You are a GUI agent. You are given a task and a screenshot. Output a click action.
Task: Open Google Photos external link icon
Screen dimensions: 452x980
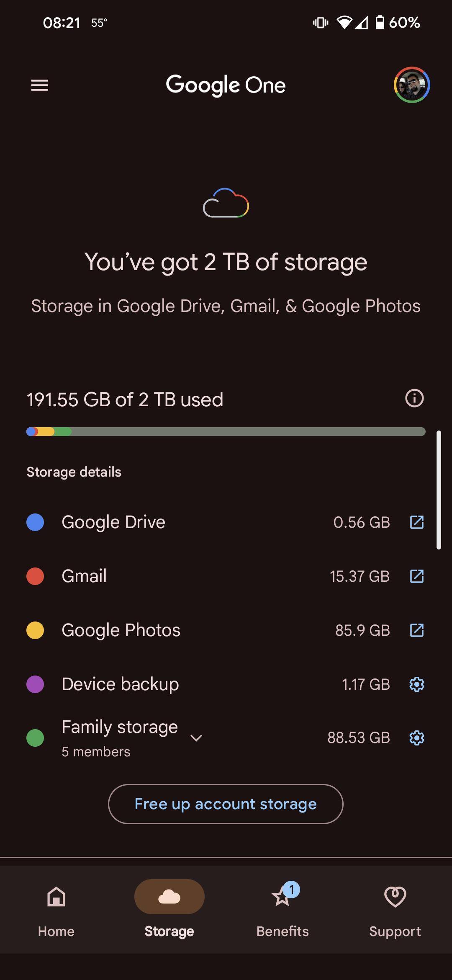pyautogui.click(x=416, y=630)
